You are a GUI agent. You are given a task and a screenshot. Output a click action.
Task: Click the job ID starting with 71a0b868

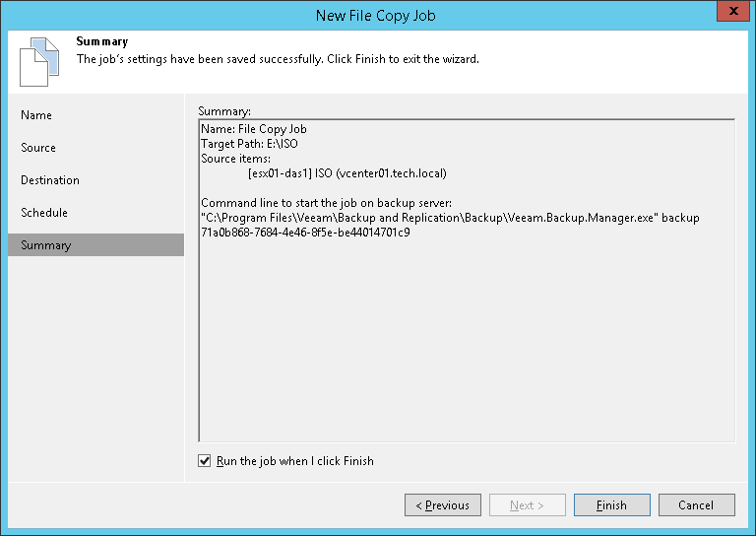point(305,233)
